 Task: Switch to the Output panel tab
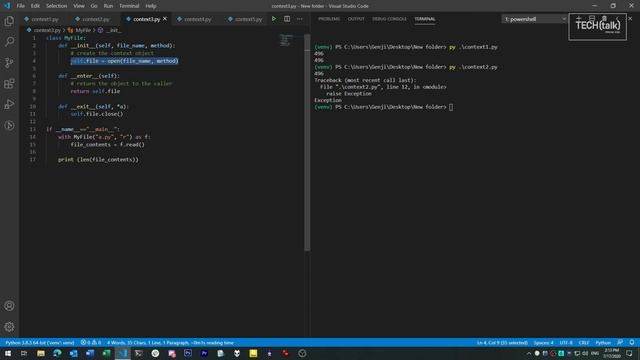pos(356,19)
